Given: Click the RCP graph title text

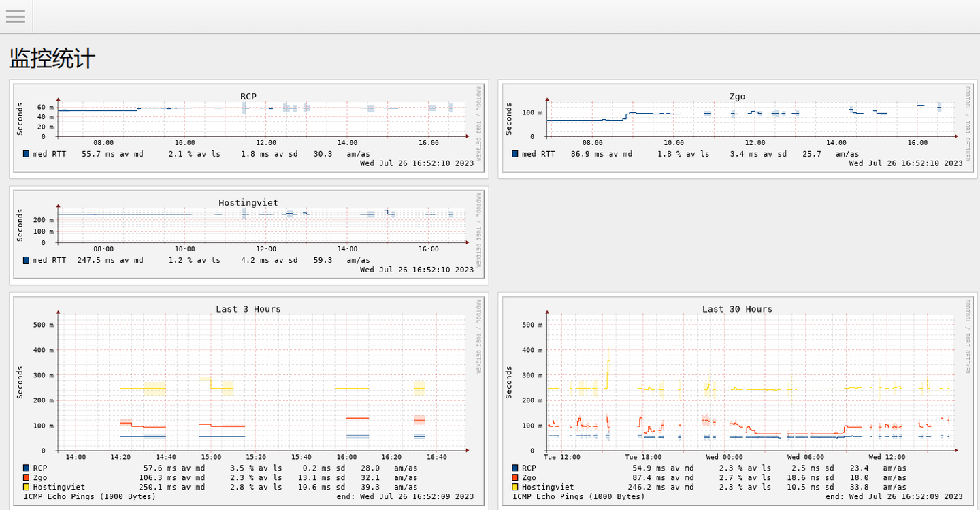Looking at the screenshot, I should pyautogui.click(x=248, y=97).
